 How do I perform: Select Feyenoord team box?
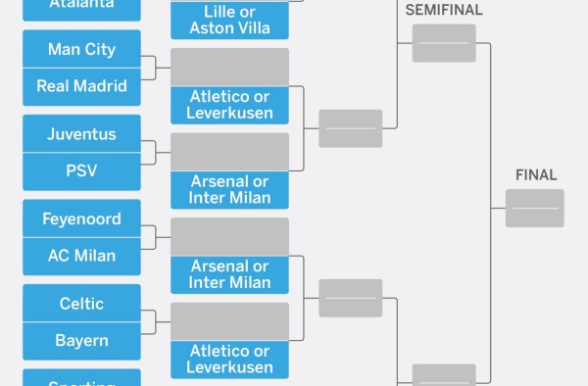(x=81, y=218)
